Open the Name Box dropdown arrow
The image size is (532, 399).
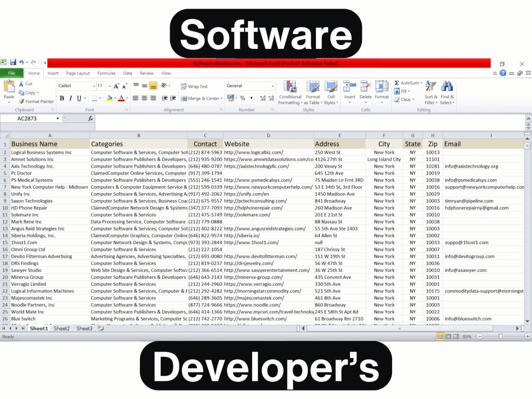[x=57, y=119]
